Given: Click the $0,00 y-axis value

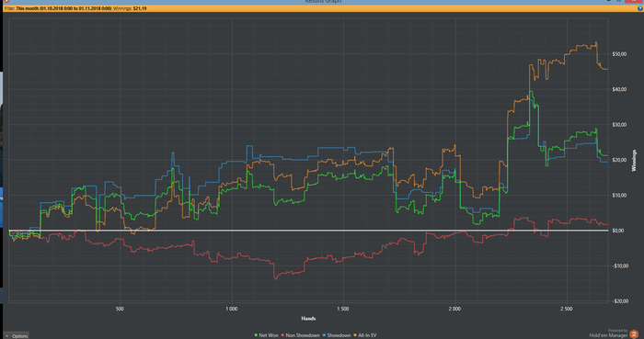Looking at the screenshot, I should [618, 231].
